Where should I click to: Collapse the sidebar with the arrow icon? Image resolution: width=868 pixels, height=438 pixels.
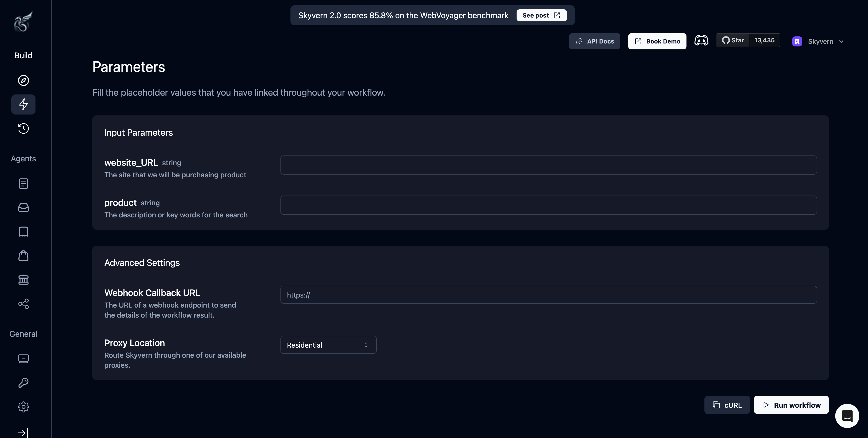coord(23,433)
